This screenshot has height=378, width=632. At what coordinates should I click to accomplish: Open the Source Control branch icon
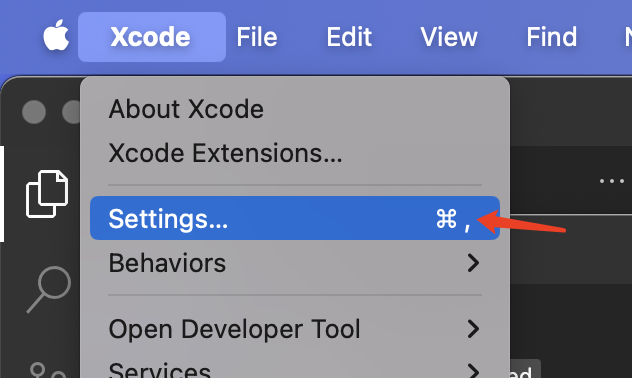click(48, 370)
